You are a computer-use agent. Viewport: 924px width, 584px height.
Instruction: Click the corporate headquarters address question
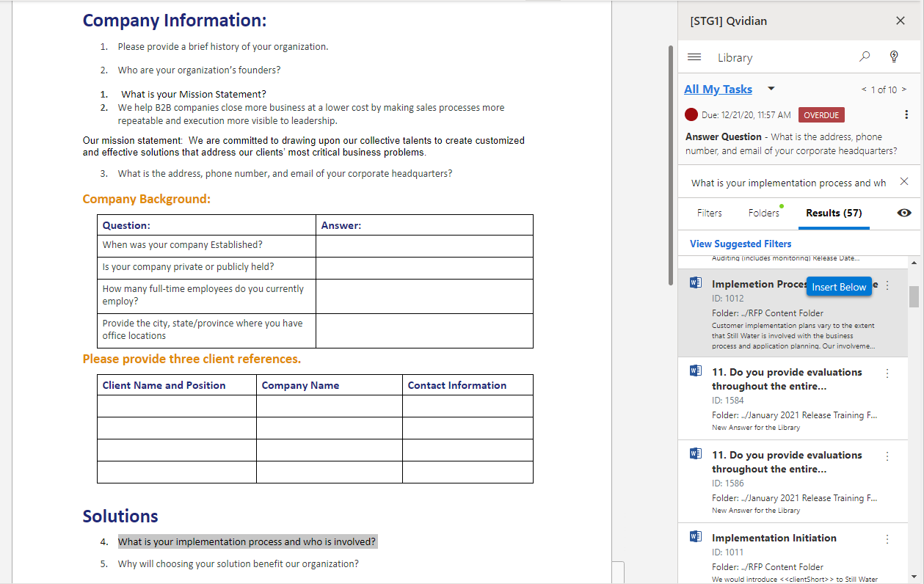point(285,173)
